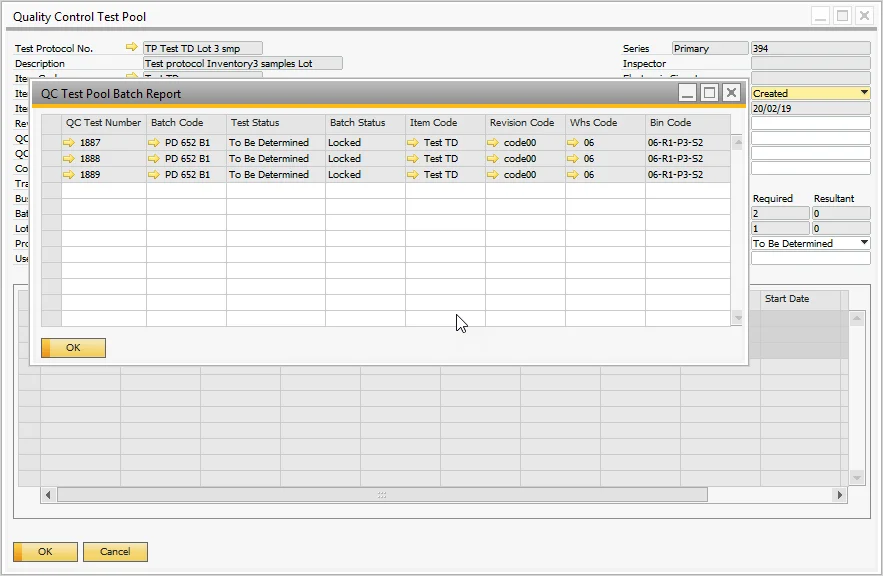
Task: Click the Start Date column header in background grid
Action: pyautogui.click(x=800, y=299)
